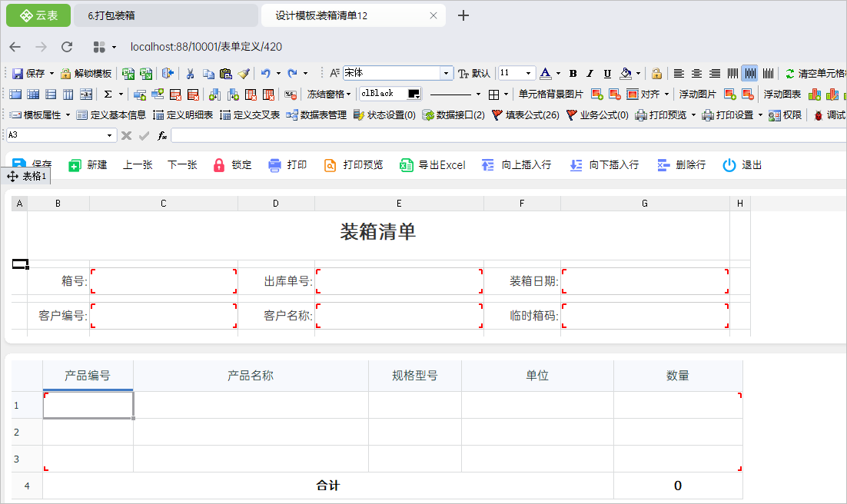Click the Σ sum icon
847x504 pixels.
108,94
